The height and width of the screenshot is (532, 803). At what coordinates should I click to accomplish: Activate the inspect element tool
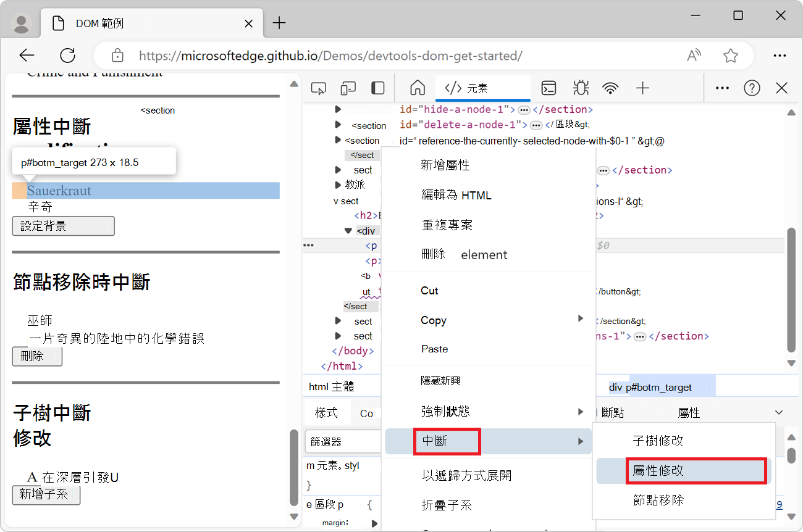318,88
